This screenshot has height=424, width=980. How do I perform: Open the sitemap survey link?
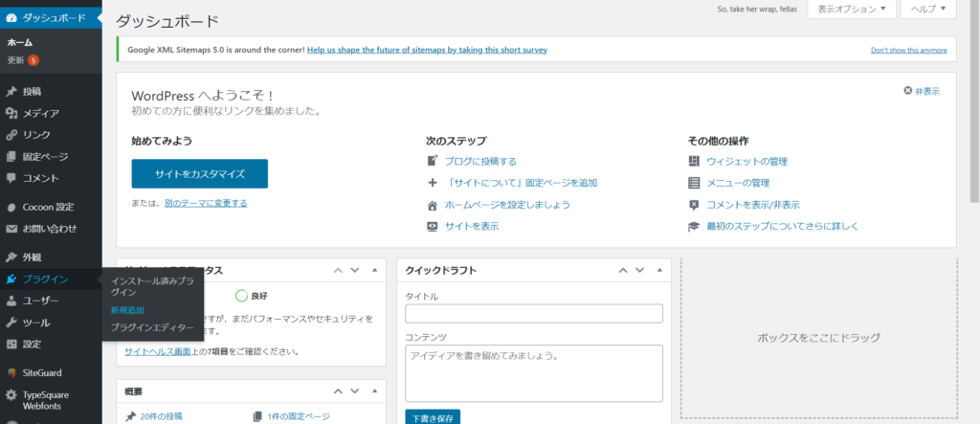[428, 50]
